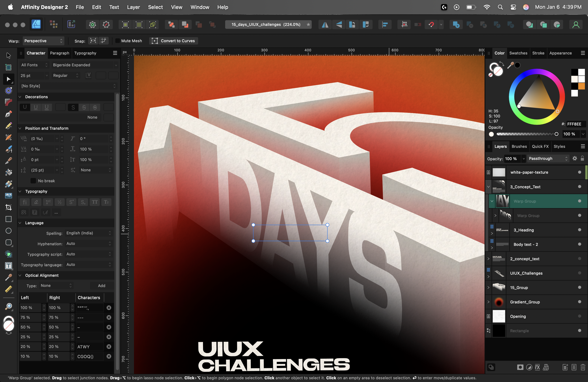Select the Crop tool
The width and height of the screenshot is (588, 382).
(x=8, y=207)
